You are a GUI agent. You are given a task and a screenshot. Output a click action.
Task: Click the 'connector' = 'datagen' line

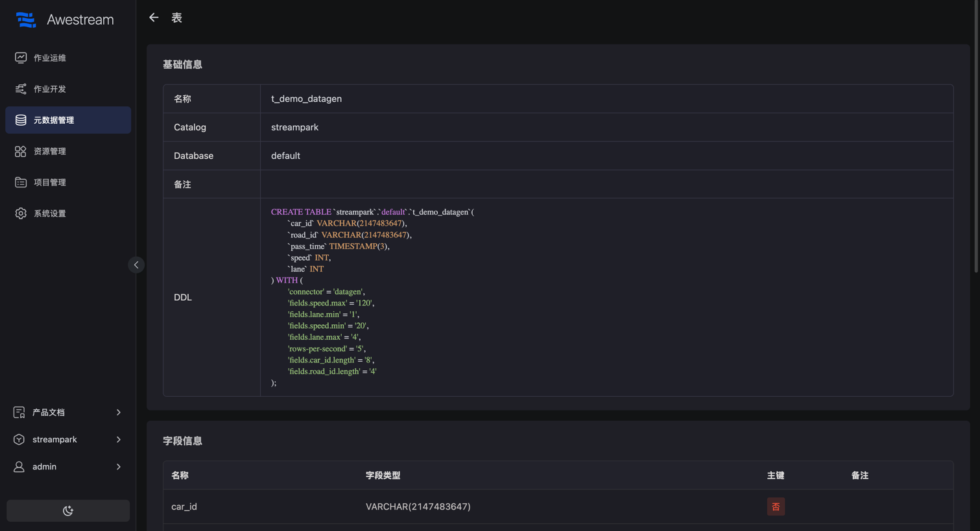[x=326, y=292]
